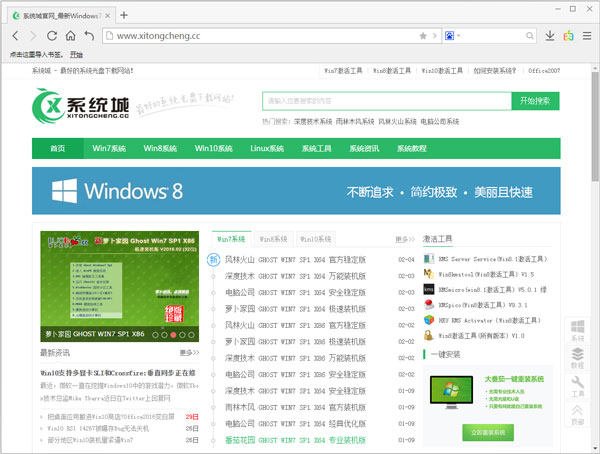This screenshot has width=600, height=454.
Task: Select fourth carousel dot on slideshow
Action: (182, 335)
